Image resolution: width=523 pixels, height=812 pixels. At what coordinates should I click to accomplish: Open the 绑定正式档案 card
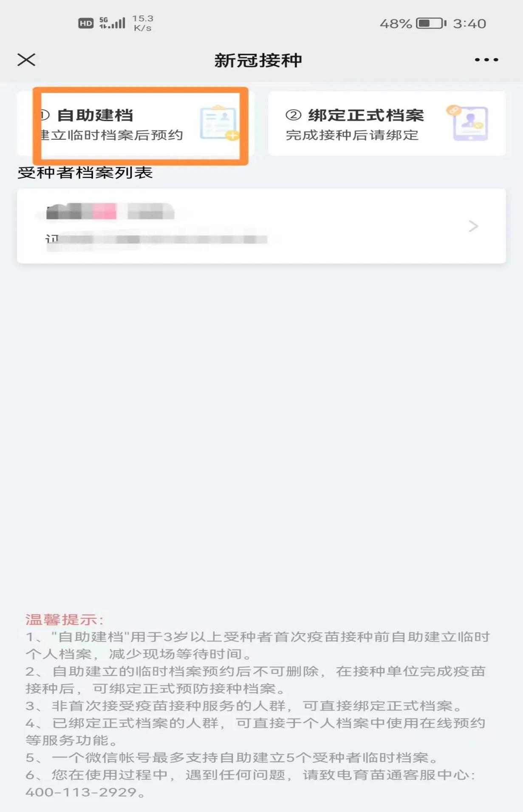pyautogui.click(x=387, y=124)
